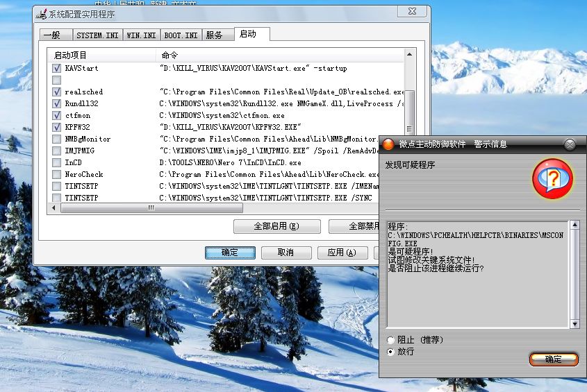Switch to the SYSTEM.INI tab

(97, 35)
